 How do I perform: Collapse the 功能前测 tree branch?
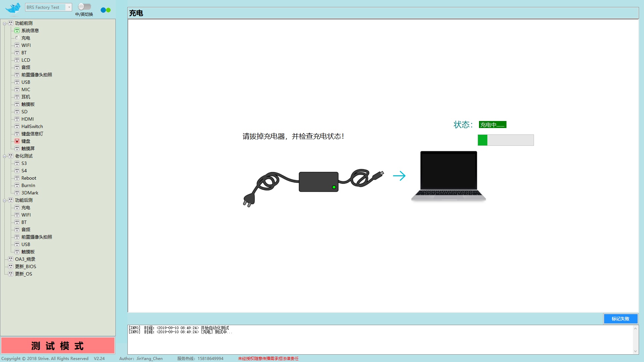coord(4,23)
